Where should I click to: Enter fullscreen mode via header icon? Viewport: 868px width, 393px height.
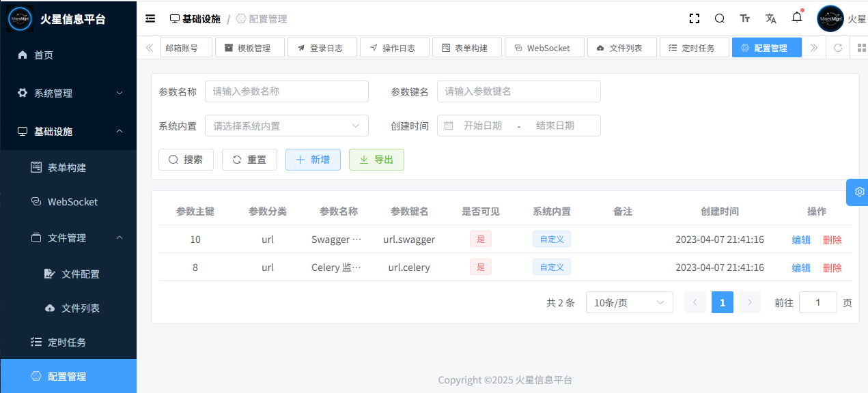coord(695,19)
